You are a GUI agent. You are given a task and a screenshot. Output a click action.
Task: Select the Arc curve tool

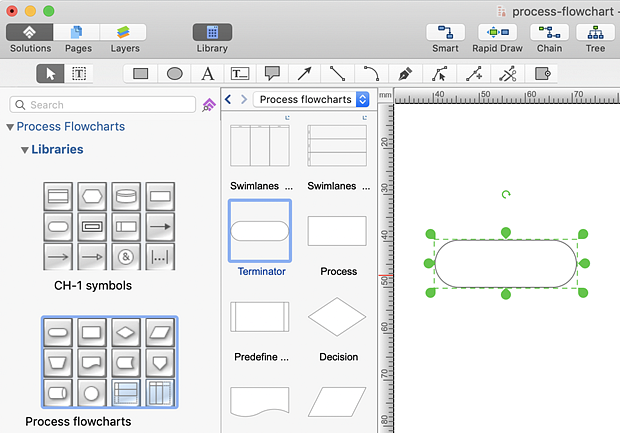371,73
